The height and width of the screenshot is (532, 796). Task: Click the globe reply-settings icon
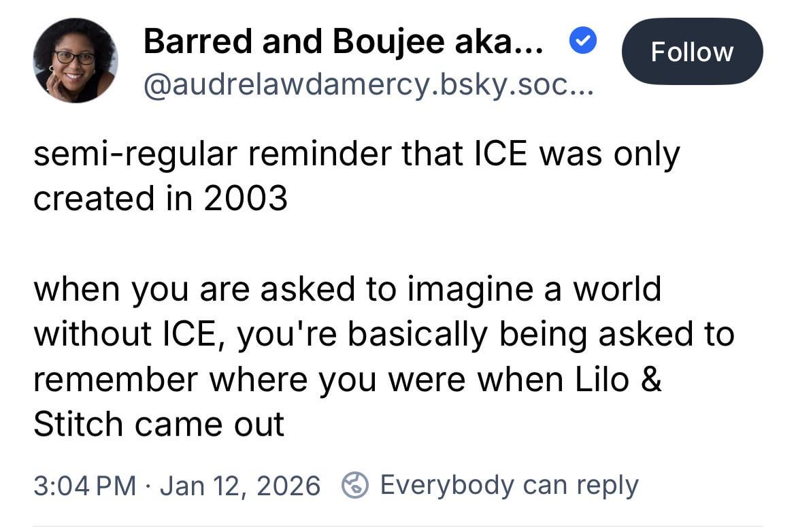pos(354,486)
